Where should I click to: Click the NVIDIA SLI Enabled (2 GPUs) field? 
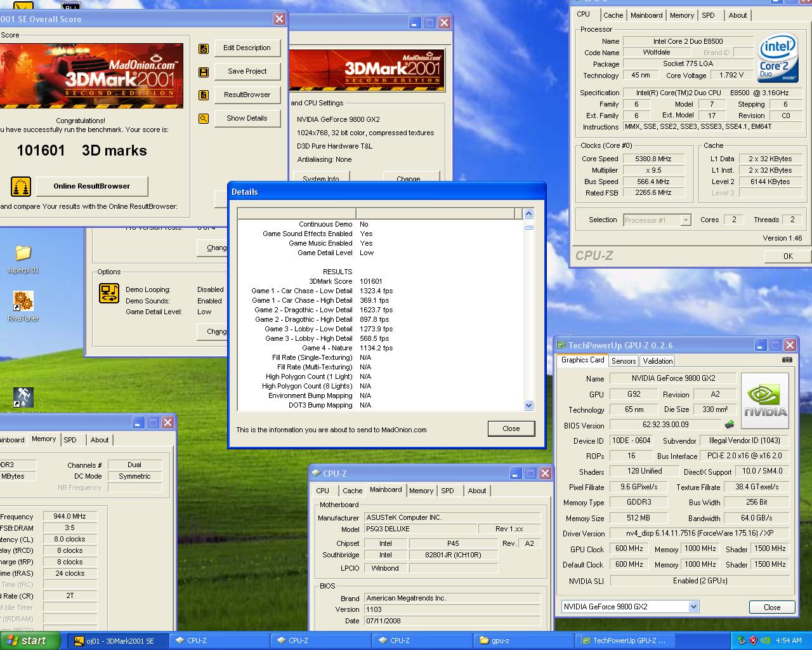point(700,581)
